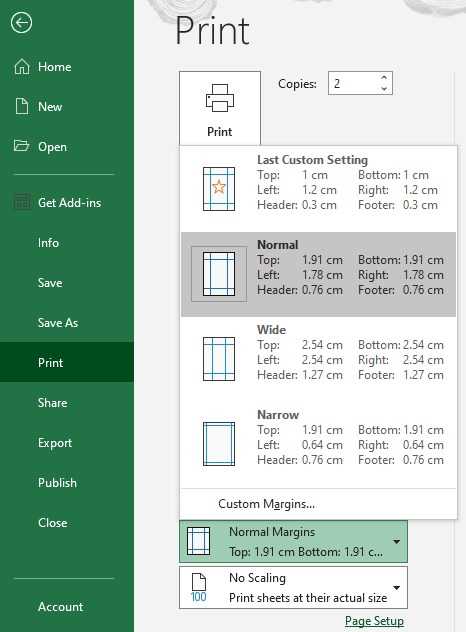This screenshot has height=632, width=466.
Task: Click Save As in the sidebar
Action: (58, 322)
